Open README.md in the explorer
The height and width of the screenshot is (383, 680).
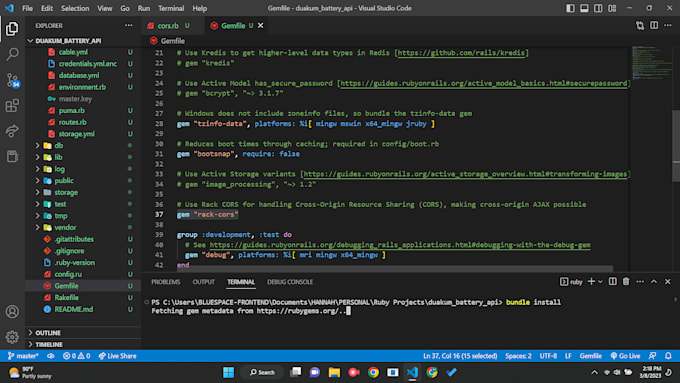73,309
